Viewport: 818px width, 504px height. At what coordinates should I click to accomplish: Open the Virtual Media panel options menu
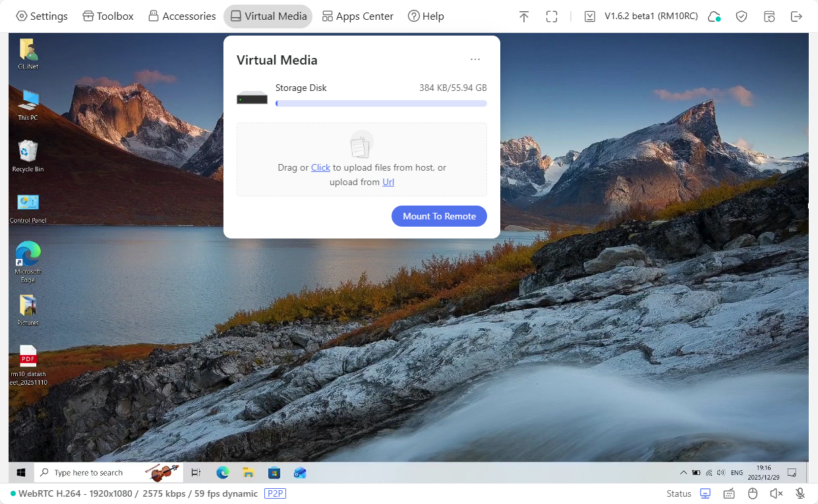475,59
